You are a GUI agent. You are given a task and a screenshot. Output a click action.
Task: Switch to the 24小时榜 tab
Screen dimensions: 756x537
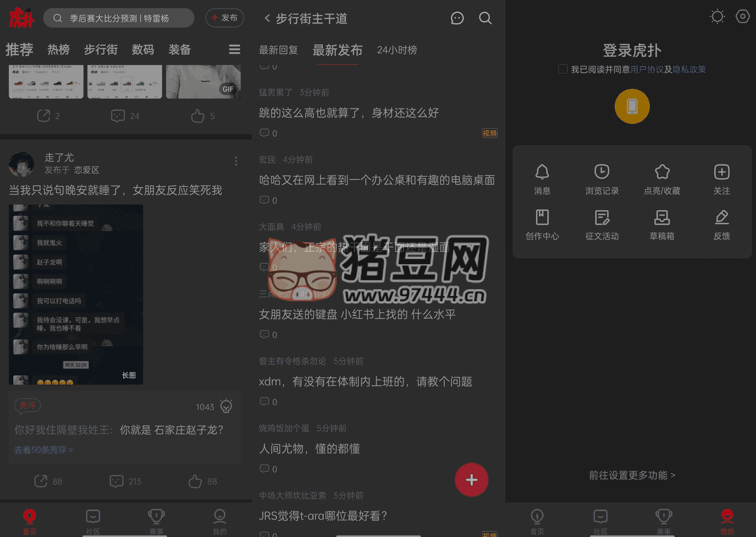[397, 50]
